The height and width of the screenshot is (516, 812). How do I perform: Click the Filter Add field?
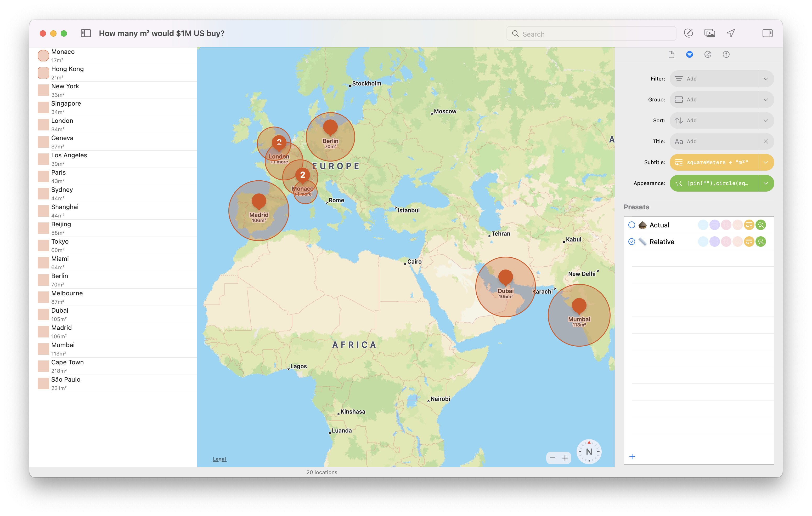click(x=714, y=78)
